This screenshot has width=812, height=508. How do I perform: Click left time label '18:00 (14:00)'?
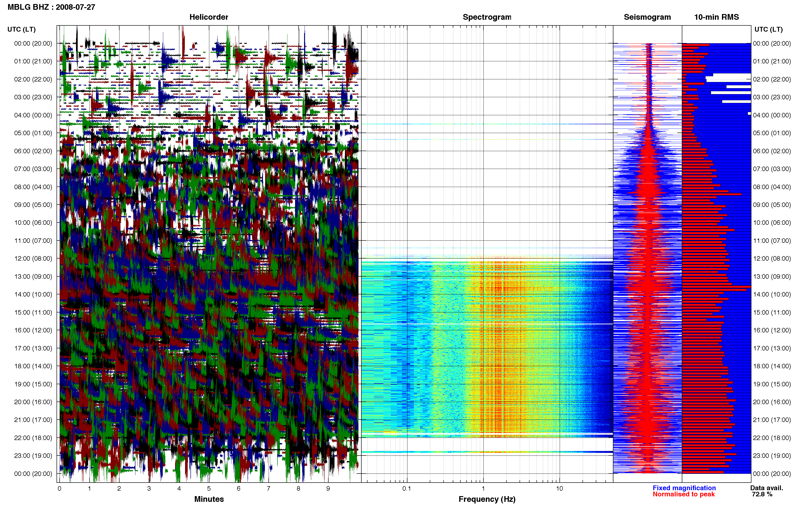tap(33, 366)
